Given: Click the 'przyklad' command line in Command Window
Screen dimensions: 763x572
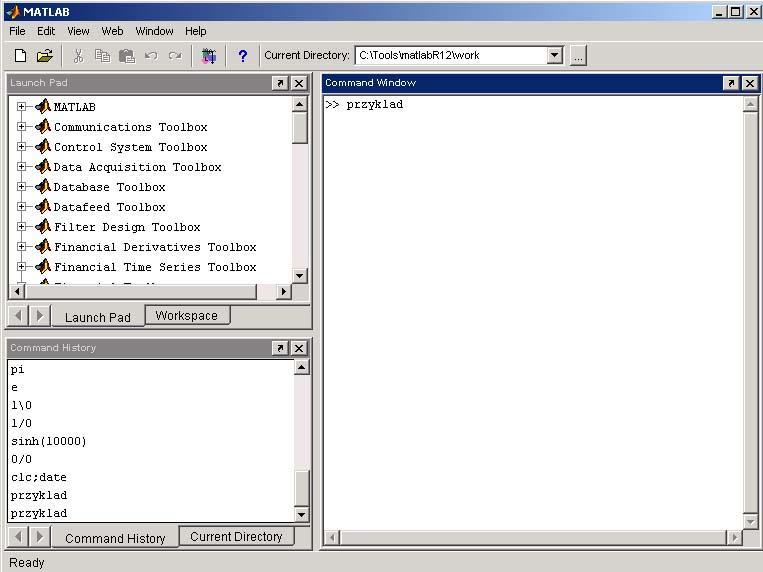Looking at the screenshot, I should (x=375, y=104).
